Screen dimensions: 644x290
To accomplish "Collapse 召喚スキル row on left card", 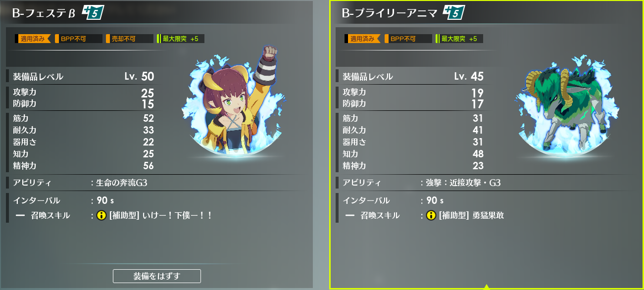I will [20, 216].
